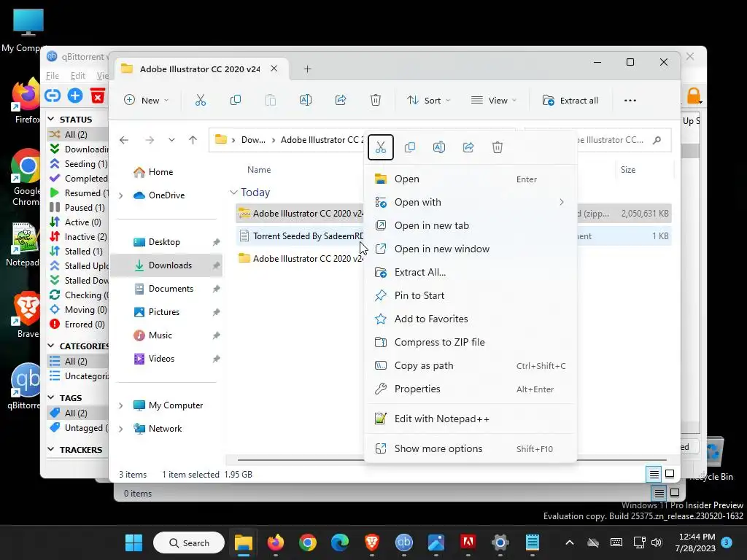Screen dimensions: 747x560
Task: Open Brave browser from the taskbar
Action: (x=372, y=542)
